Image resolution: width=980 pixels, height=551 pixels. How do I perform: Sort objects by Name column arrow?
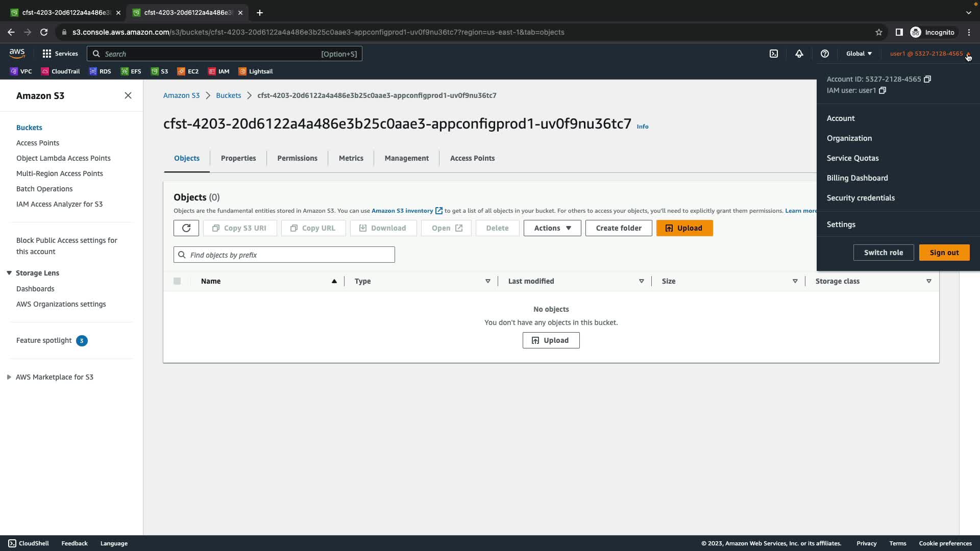pos(334,281)
